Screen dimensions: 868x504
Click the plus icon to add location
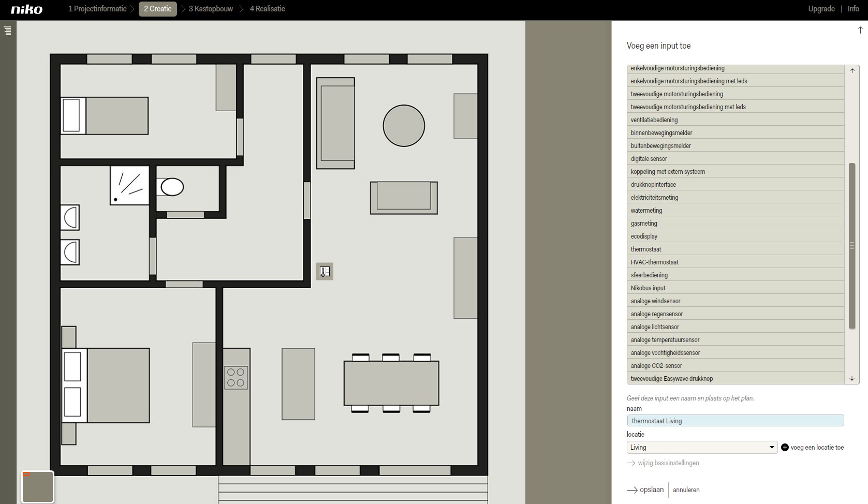coord(785,448)
